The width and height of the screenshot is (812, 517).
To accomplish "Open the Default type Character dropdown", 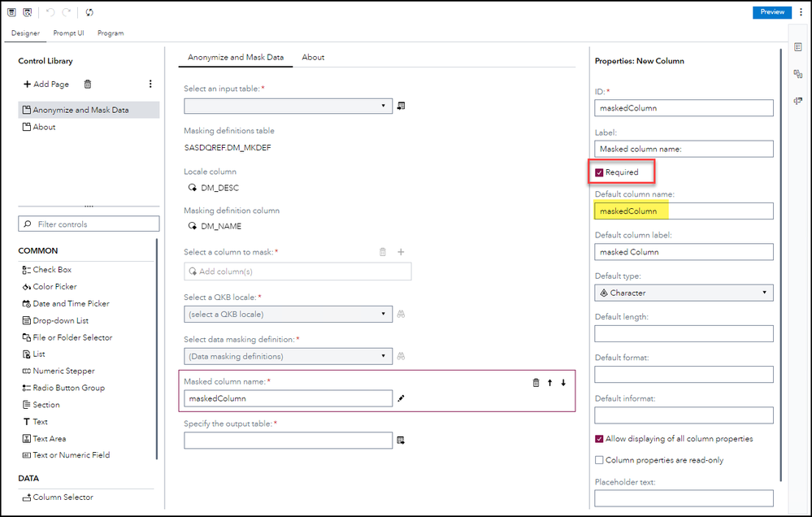I will [x=684, y=293].
